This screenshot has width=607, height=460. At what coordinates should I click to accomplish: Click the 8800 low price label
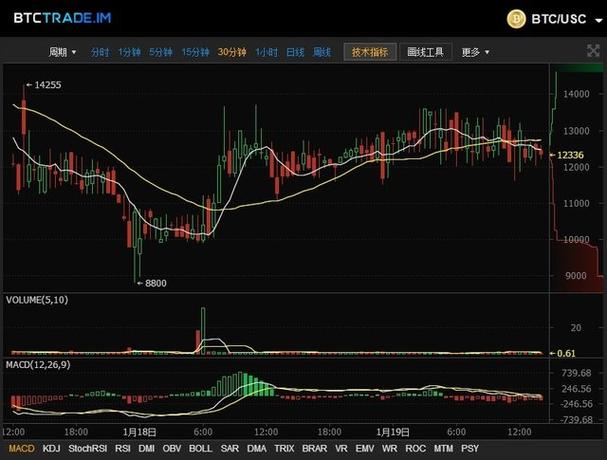click(156, 283)
